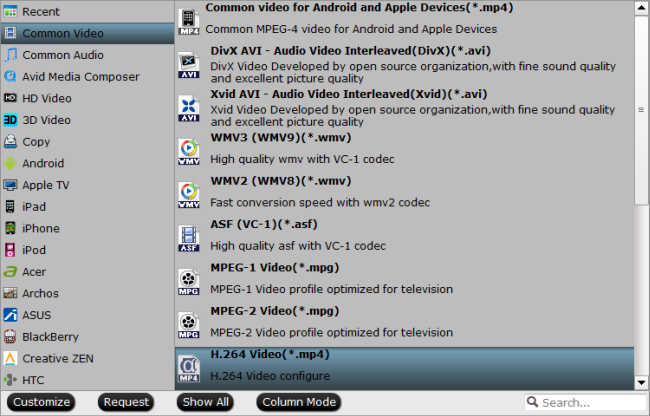Switch to the 3D Video category
The width and height of the screenshot is (650, 416).
pos(87,120)
